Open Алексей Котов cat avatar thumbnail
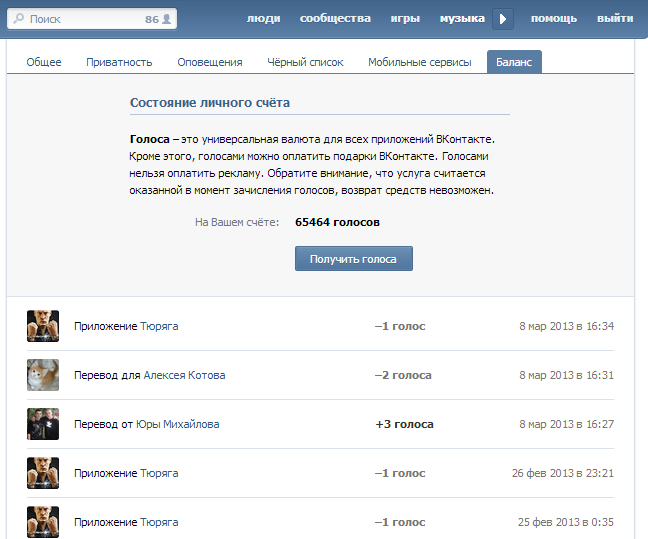648x539 pixels. coord(43,375)
